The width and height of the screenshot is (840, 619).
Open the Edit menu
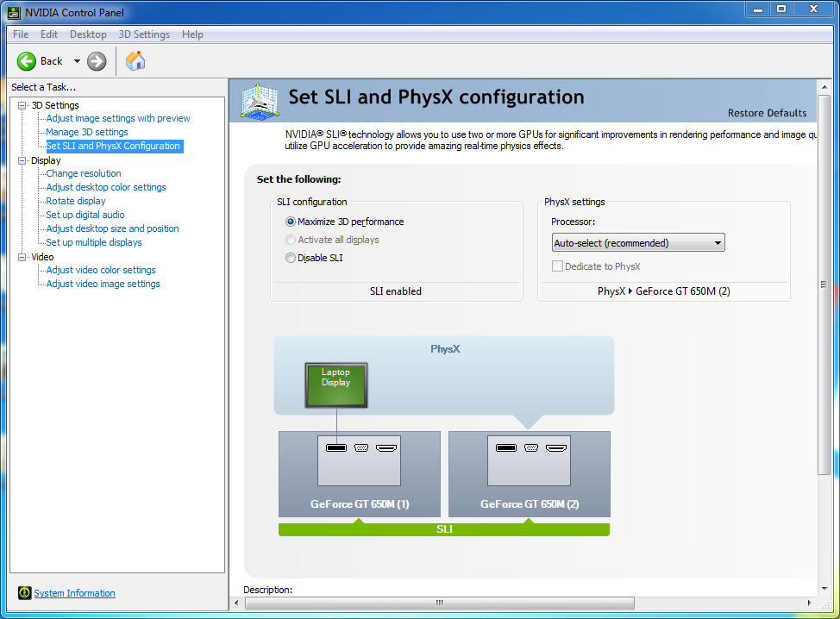(x=49, y=34)
